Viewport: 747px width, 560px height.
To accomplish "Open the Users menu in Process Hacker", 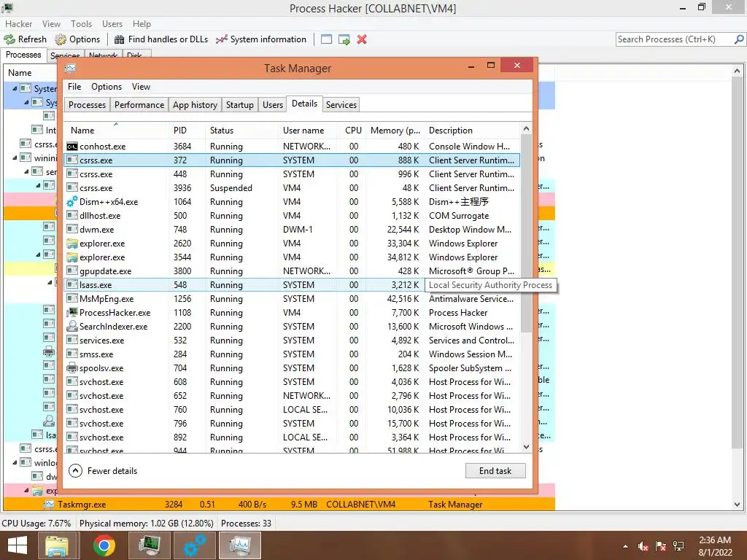I will tap(112, 24).
